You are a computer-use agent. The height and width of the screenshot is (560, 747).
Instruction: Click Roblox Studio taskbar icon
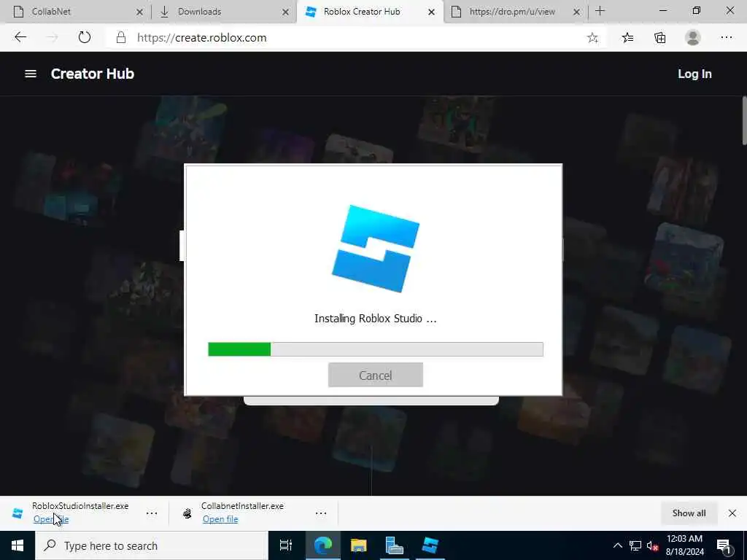tap(430, 545)
